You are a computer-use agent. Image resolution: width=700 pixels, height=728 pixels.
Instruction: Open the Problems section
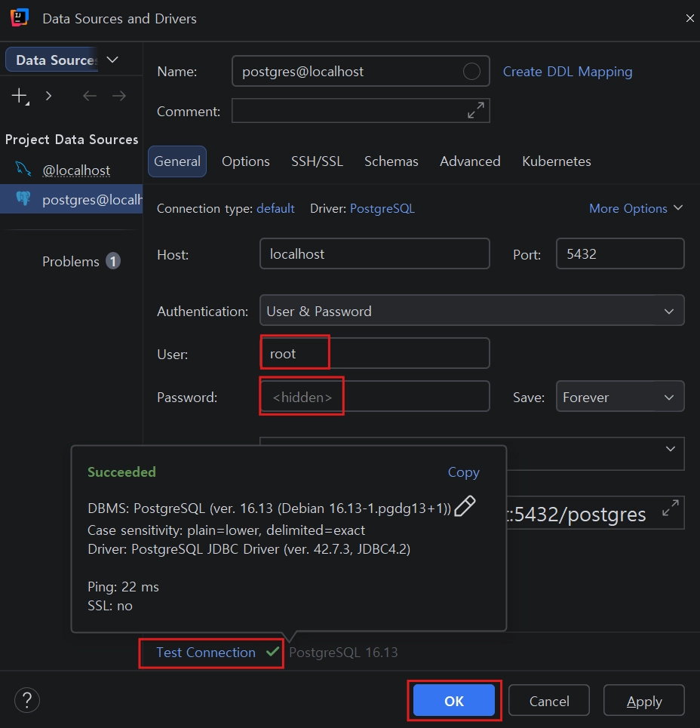(x=71, y=261)
